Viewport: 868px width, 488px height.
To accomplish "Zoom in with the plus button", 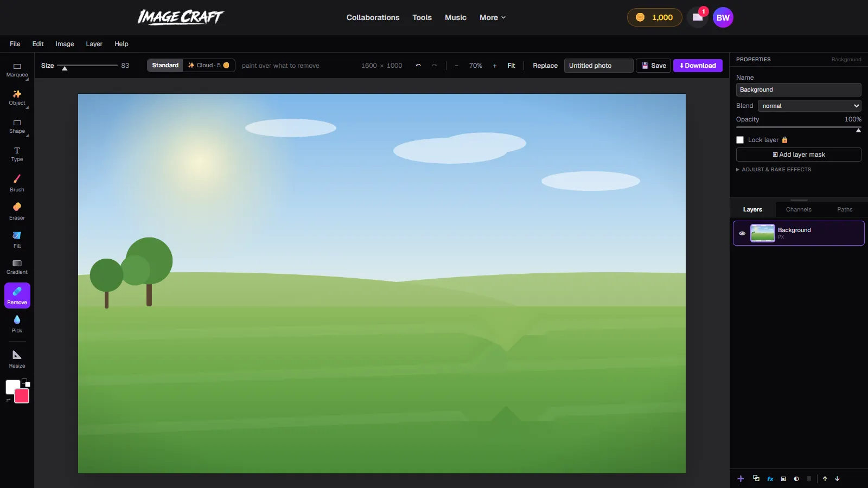I will [495, 66].
